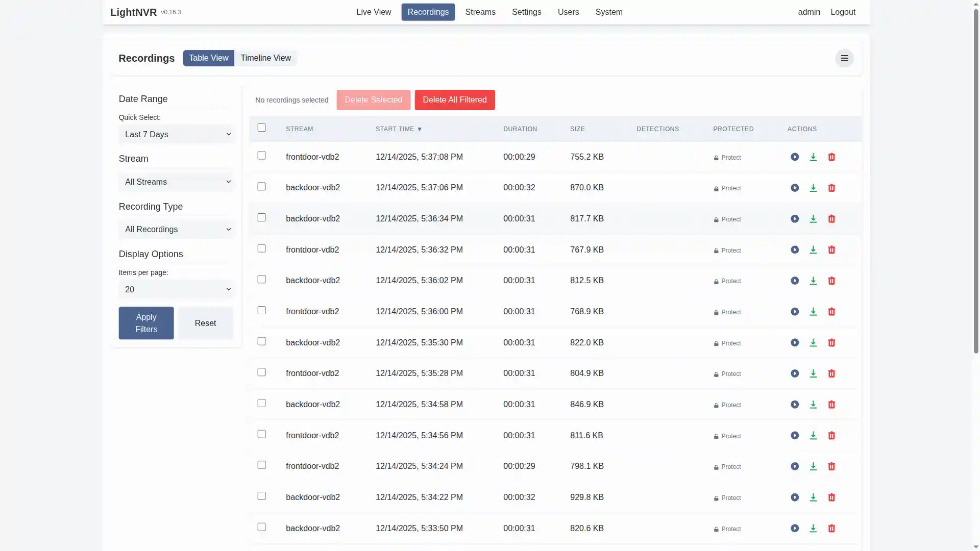The height and width of the screenshot is (551, 980).
Task: Protect the 5:36:32 PM frontdoor-vdb2 recording
Action: (x=727, y=251)
